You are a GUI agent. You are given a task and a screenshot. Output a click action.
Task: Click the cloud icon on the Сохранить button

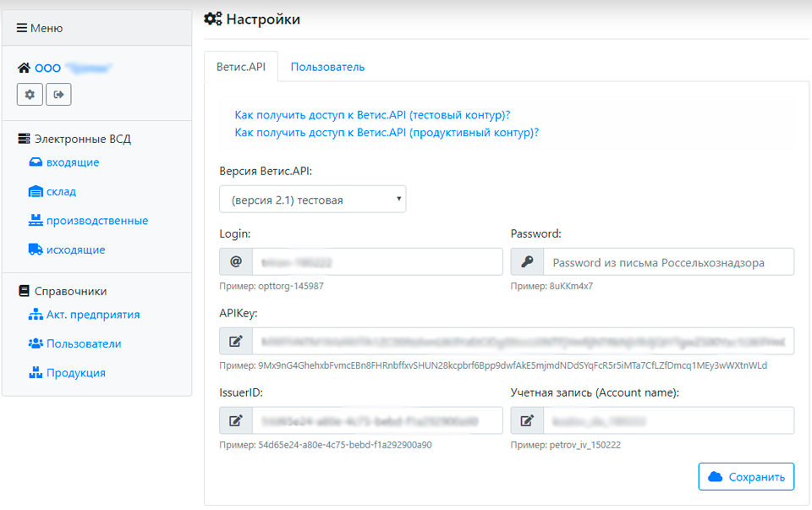[716, 477]
